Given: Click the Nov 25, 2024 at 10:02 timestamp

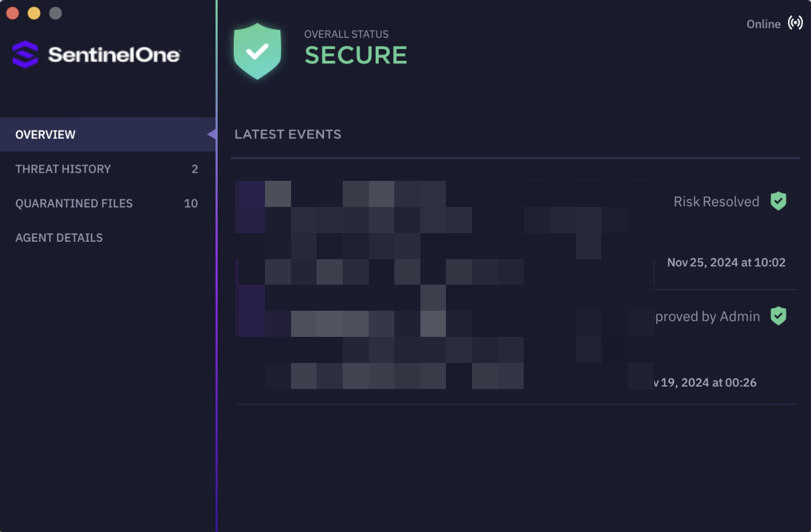Looking at the screenshot, I should [726, 262].
